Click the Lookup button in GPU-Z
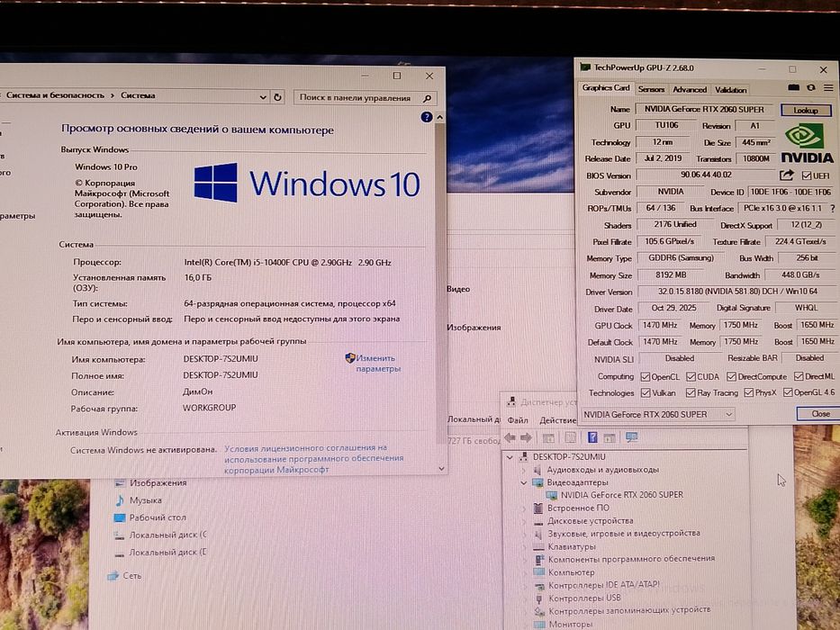The height and width of the screenshot is (630, 840). (806, 111)
